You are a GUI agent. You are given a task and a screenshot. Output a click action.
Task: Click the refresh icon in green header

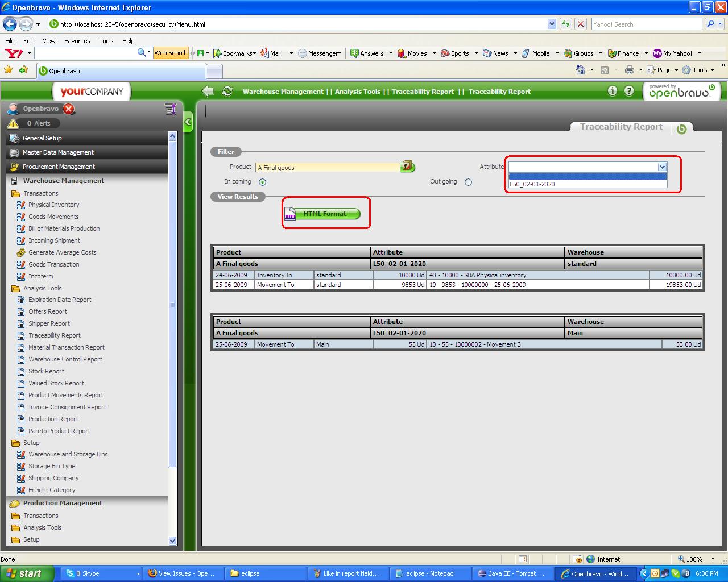pyautogui.click(x=227, y=91)
